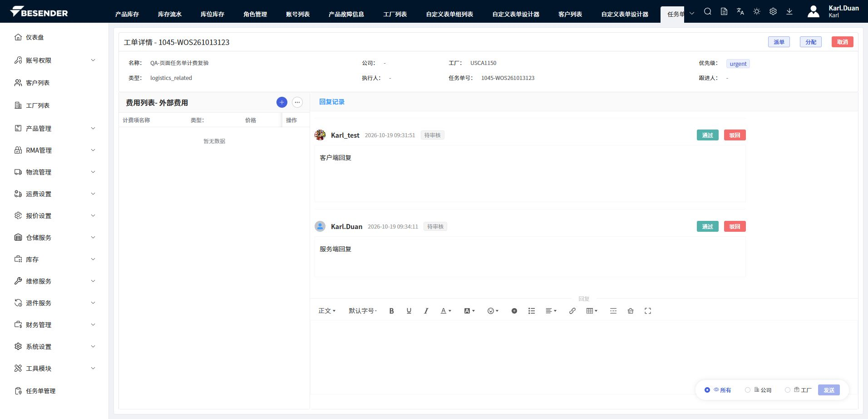This screenshot has width=868, height=419.
Task: Click the red 取消 button
Action: coord(843,42)
